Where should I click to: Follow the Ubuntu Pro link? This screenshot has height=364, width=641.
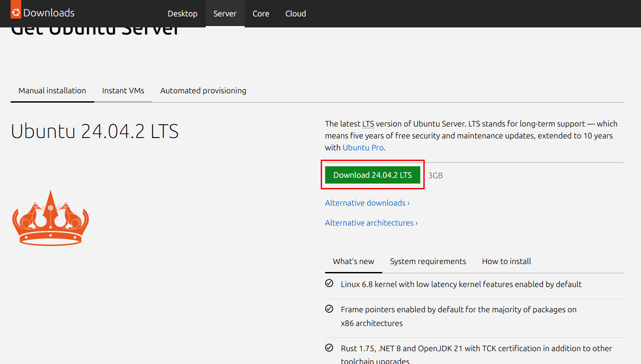363,148
